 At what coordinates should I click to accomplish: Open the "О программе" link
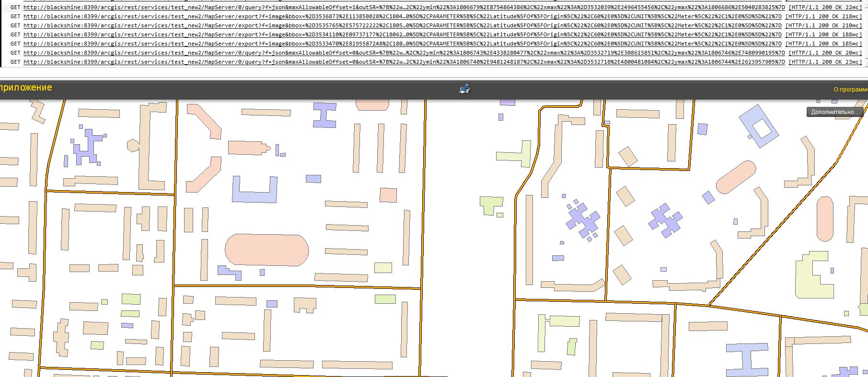point(850,90)
